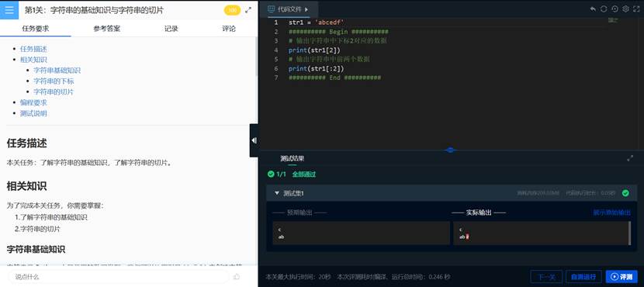Viewport: 644px width, 287px height.
Task: Click the 1/1 pass count text
Action: tap(282, 174)
